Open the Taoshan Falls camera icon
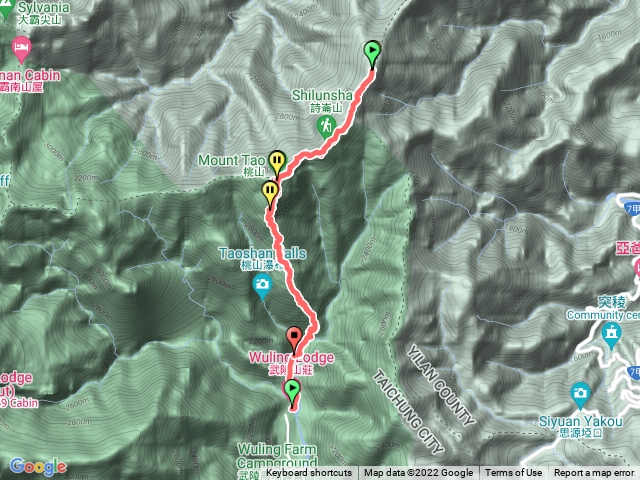Viewport: 640px width, 480px height. [262, 286]
